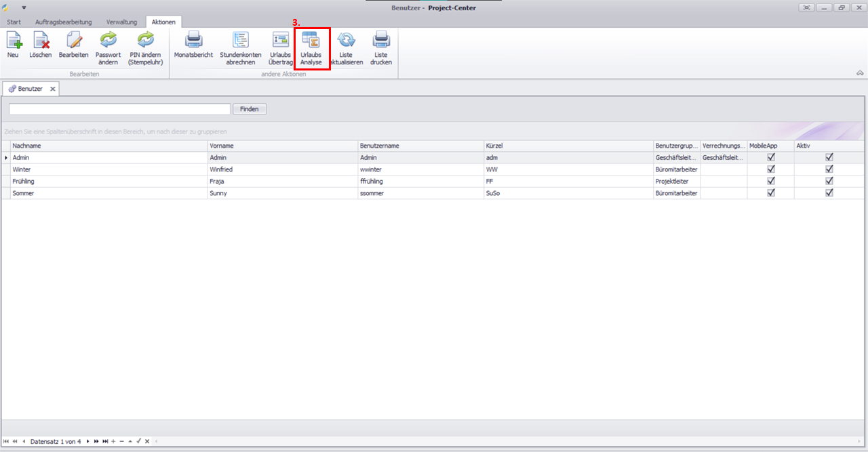Toggle MobileApp checkbox for Frühling
Image resolution: width=868 pixels, height=452 pixels.
point(770,182)
